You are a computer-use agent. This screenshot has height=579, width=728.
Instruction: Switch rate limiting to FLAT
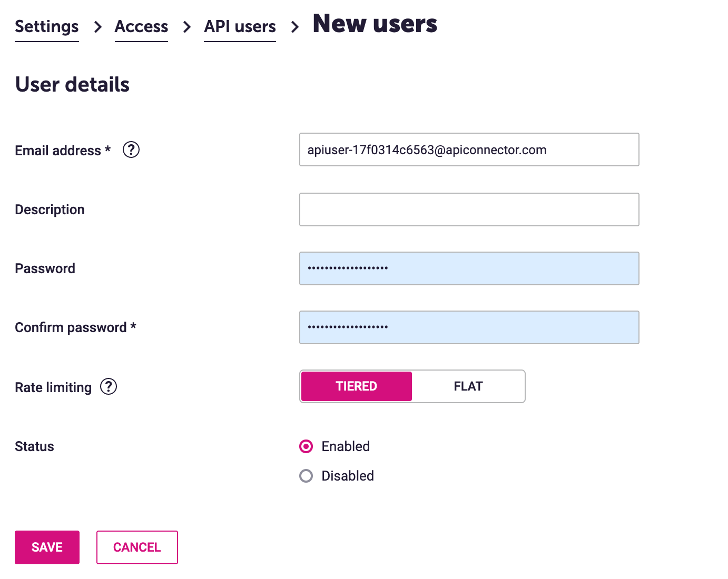tap(468, 386)
